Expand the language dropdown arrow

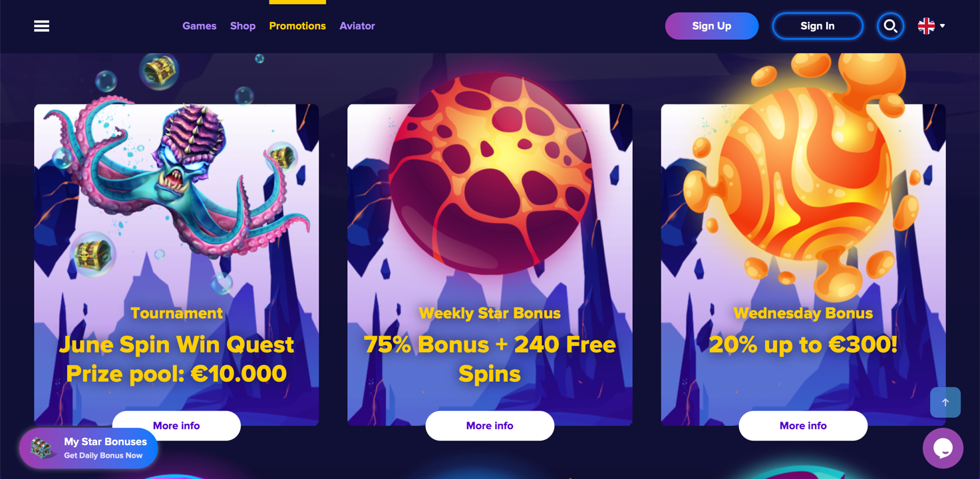click(942, 26)
